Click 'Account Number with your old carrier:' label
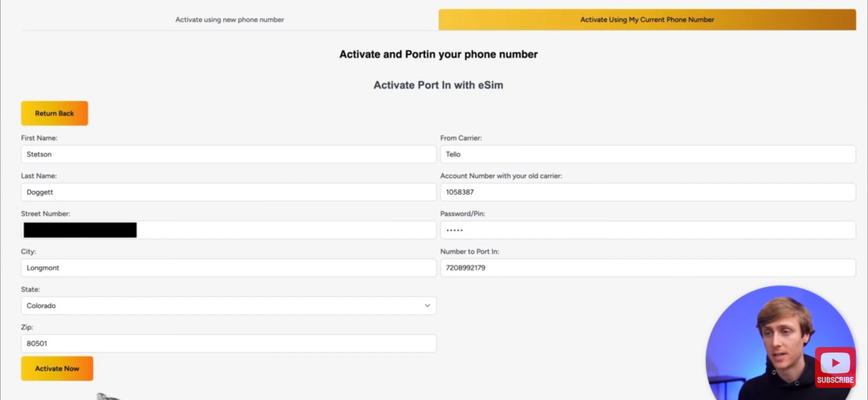 point(501,176)
